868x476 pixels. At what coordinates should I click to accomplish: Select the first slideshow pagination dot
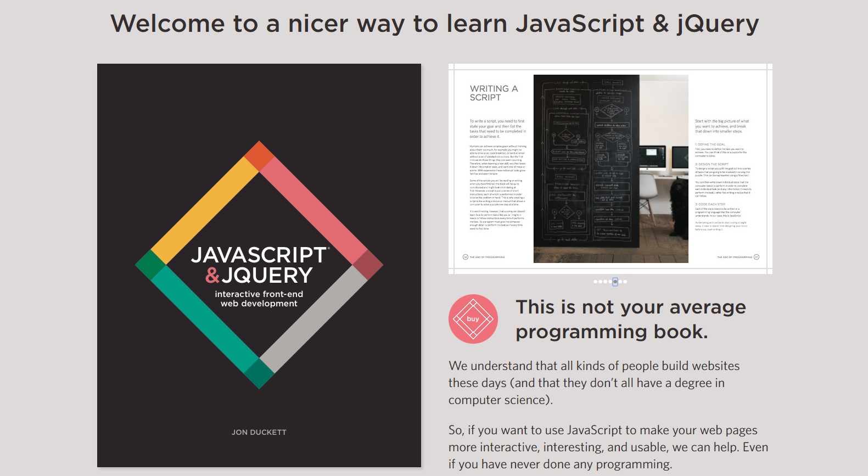click(595, 282)
